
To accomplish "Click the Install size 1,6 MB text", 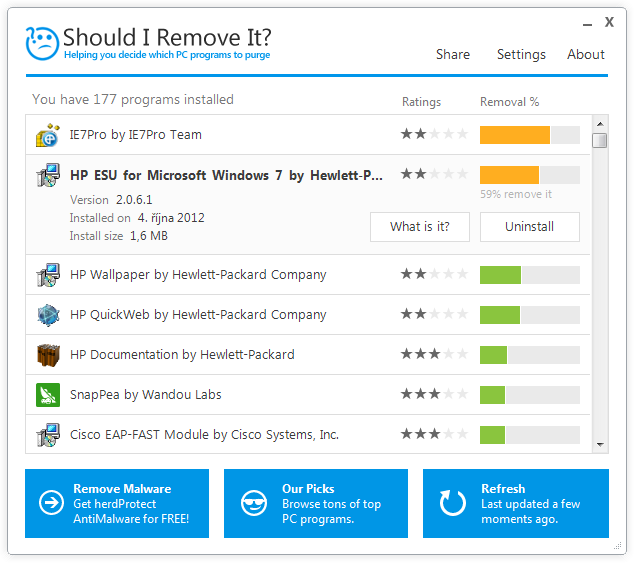I will (118, 236).
